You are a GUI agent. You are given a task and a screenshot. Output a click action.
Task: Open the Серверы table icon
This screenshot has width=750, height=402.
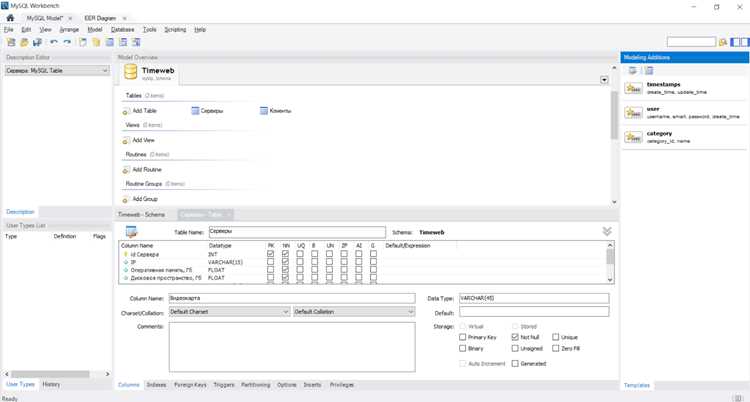tap(195, 111)
